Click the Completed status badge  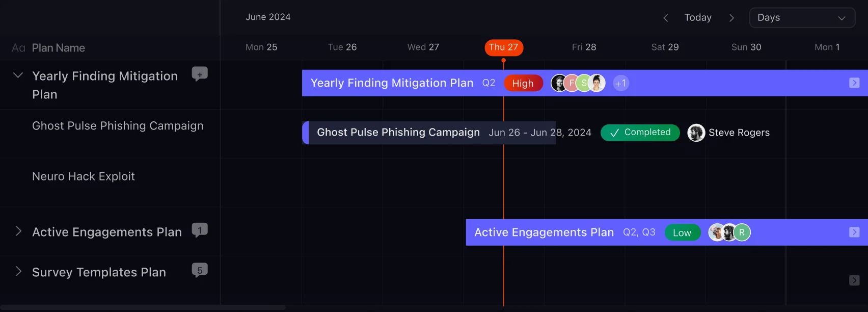[640, 133]
